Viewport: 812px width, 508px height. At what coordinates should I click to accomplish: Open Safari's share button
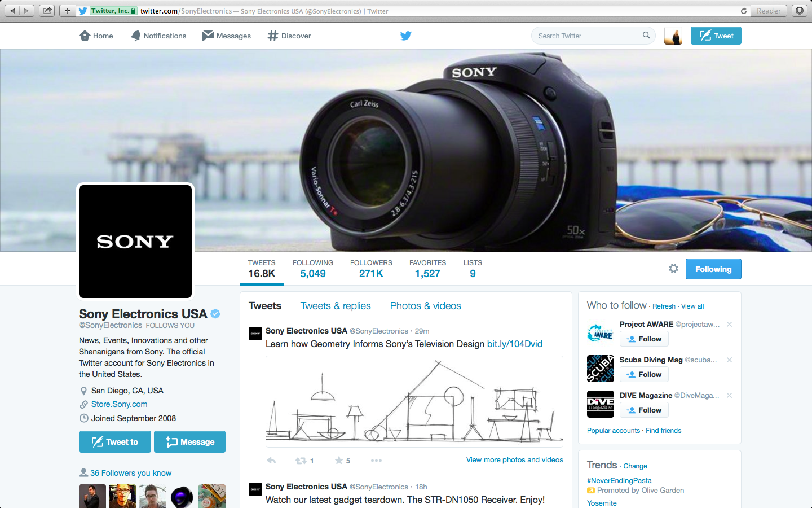tap(47, 11)
